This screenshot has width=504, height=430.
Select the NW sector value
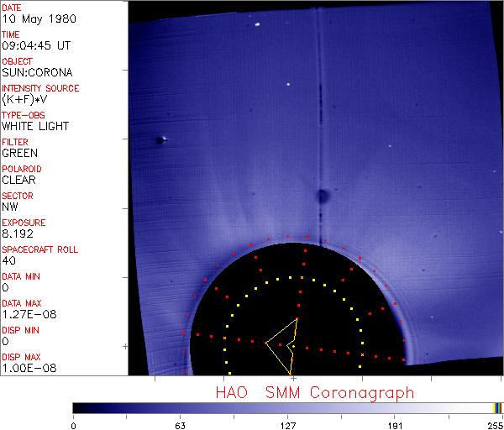(x=11, y=207)
